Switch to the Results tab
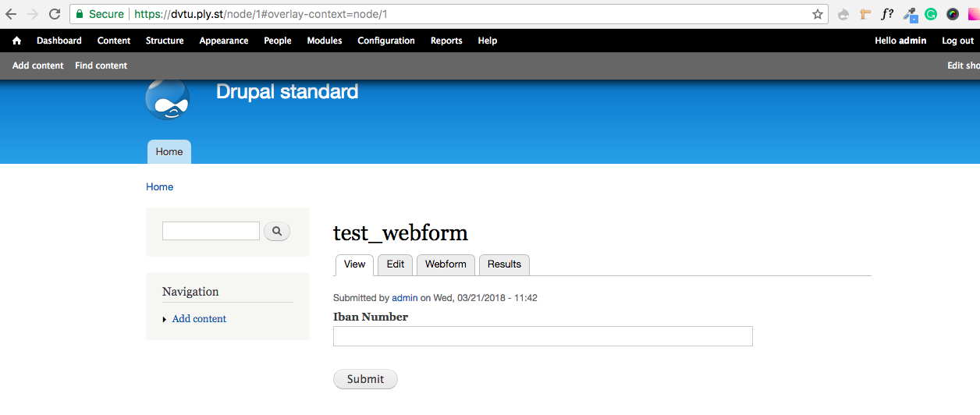The height and width of the screenshot is (415, 980). point(504,264)
